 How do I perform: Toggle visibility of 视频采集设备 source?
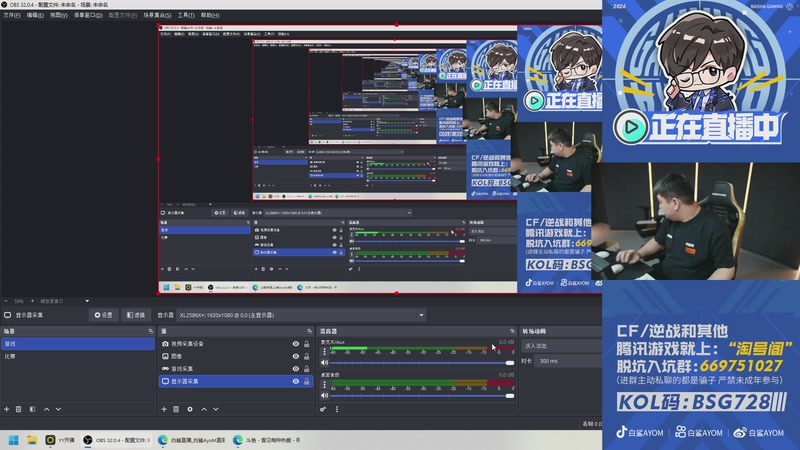click(x=295, y=344)
